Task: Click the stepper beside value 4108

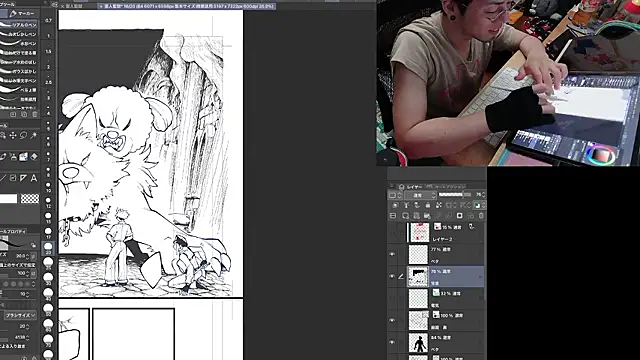Action: pos(28,338)
